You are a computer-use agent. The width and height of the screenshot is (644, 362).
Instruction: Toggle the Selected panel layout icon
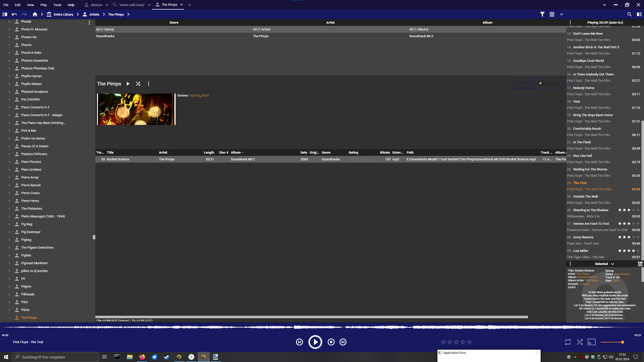click(x=640, y=263)
